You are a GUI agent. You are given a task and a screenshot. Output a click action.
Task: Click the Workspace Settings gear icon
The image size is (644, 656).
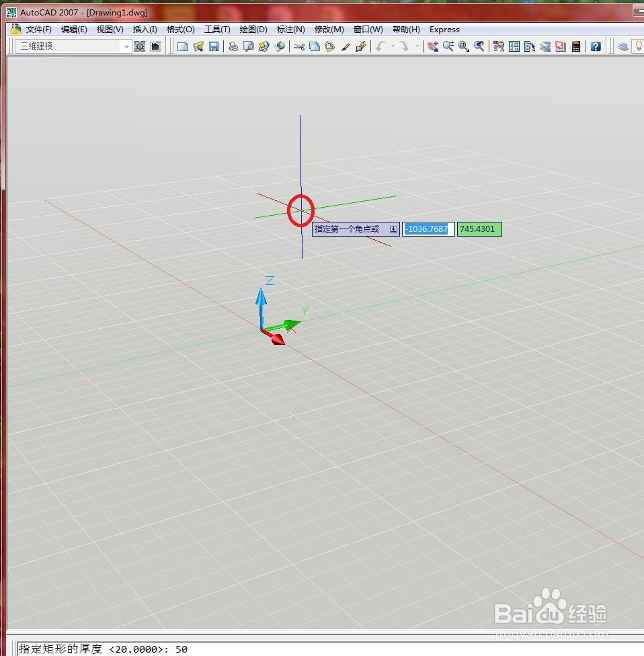point(140,46)
